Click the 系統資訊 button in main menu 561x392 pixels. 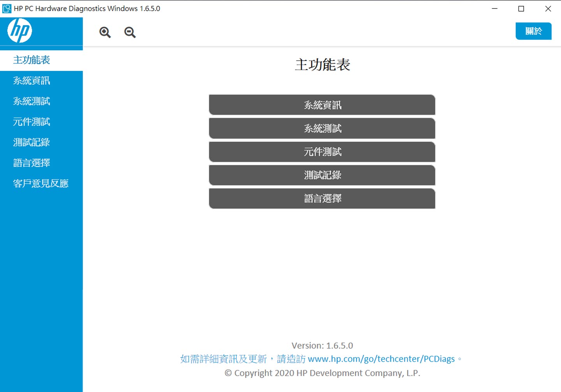click(x=322, y=105)
